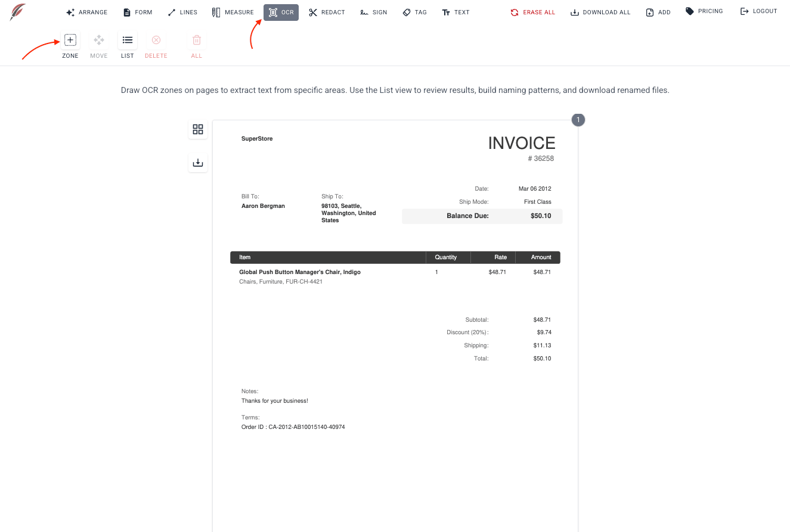Open the Redact tool
Viewport: 790px width, 532px height.
(327, 13)
